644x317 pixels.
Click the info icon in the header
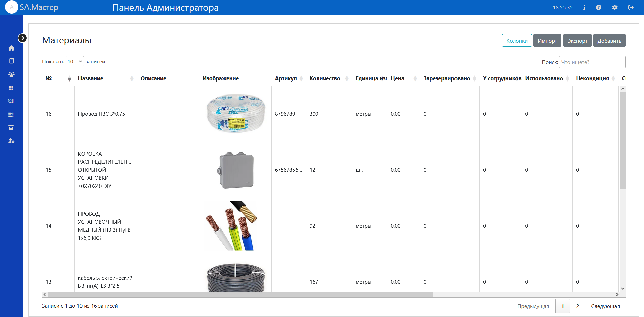(584, 7)
